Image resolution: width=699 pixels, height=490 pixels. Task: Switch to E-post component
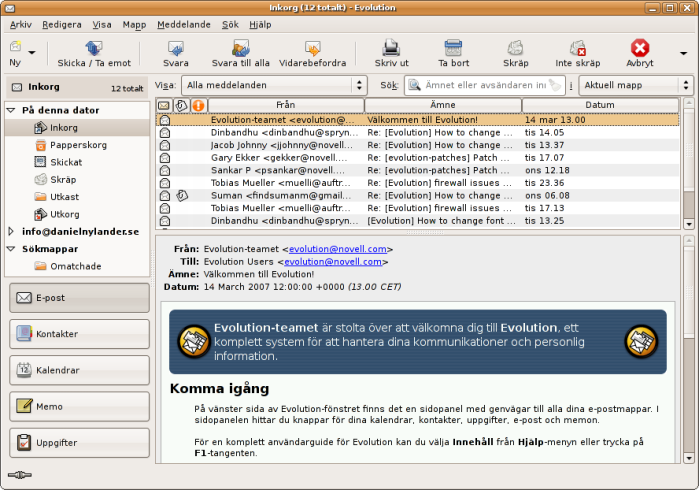79,297
